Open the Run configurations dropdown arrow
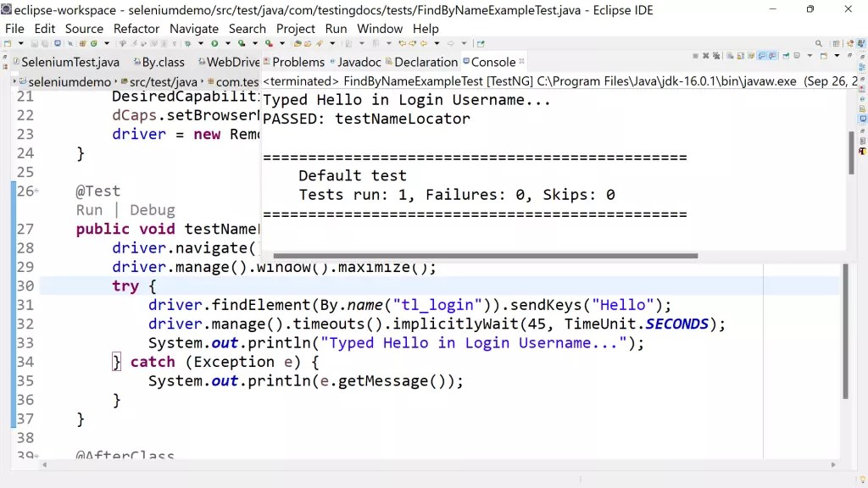868x488 pixels. coord(227,42)
